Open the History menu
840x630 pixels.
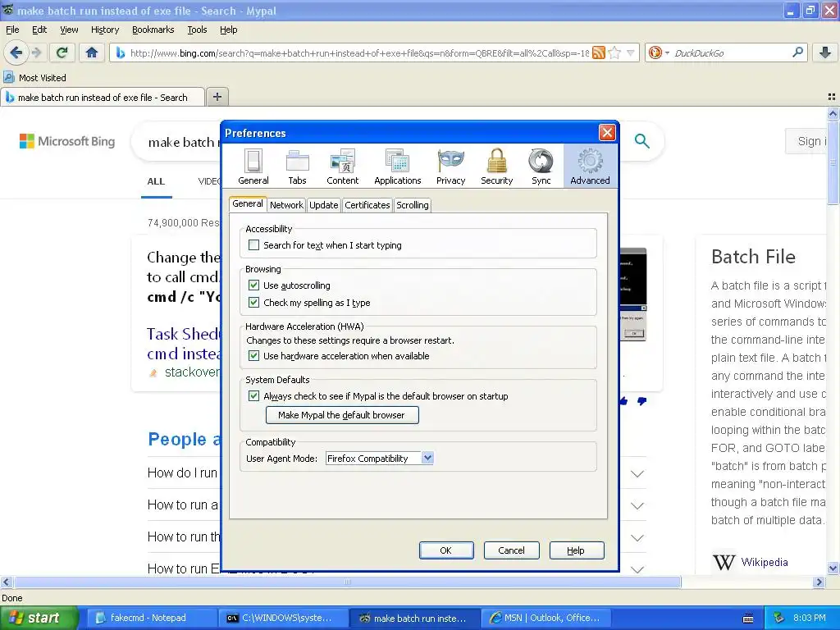pyautogui.click(x=105, y=30)
